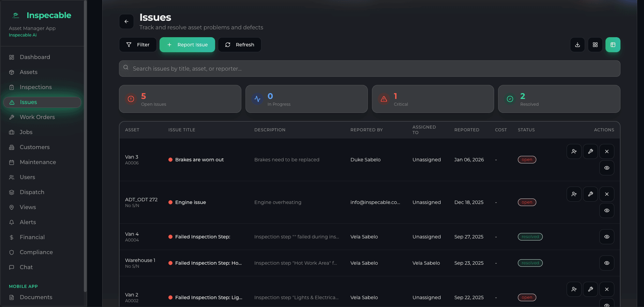Close the Brakes are worn out issue

(607, 151)
